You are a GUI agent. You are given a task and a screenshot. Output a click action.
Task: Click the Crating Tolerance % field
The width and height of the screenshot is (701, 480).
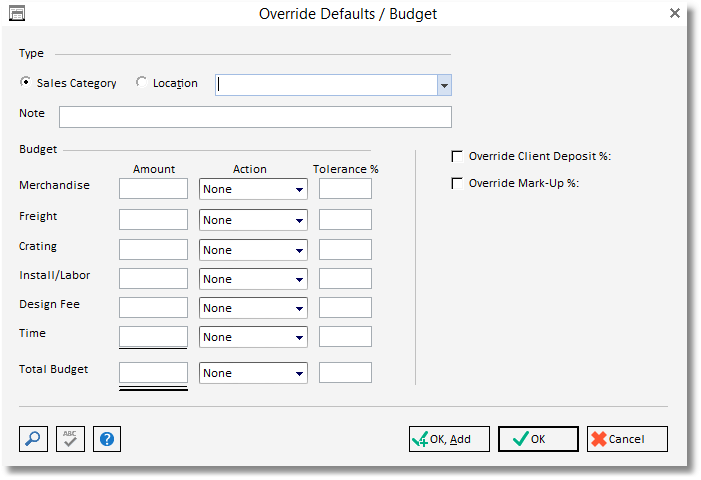point(345,249)
